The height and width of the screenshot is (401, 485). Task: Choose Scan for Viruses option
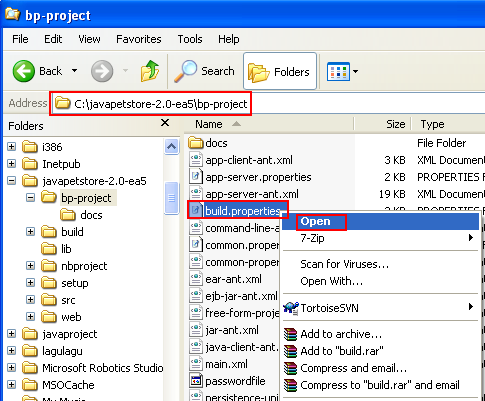pyautogui.click(x=381, y=264)
